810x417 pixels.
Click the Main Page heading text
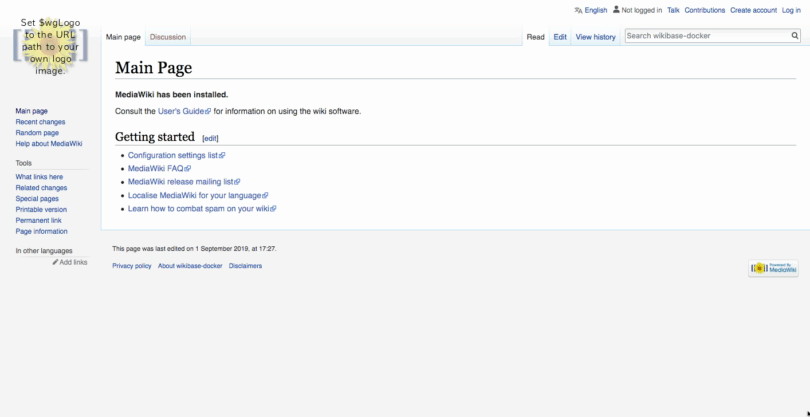coord(153,68)
